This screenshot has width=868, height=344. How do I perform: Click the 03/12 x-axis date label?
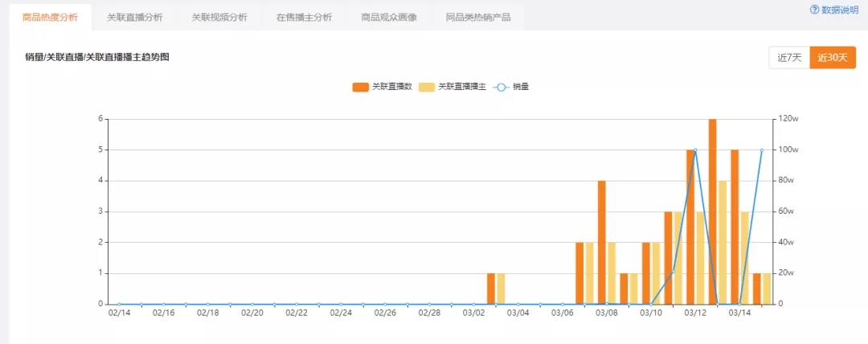tap(694, 313)
